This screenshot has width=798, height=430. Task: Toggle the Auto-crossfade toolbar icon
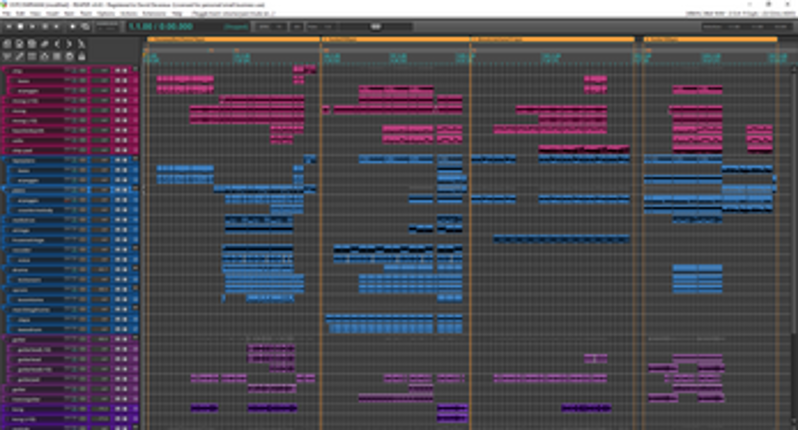(7, 56)
